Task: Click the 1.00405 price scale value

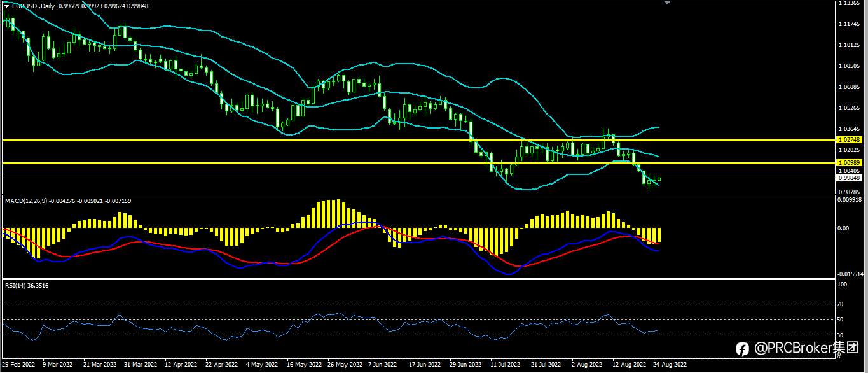Action: click(x=849, y=171)
